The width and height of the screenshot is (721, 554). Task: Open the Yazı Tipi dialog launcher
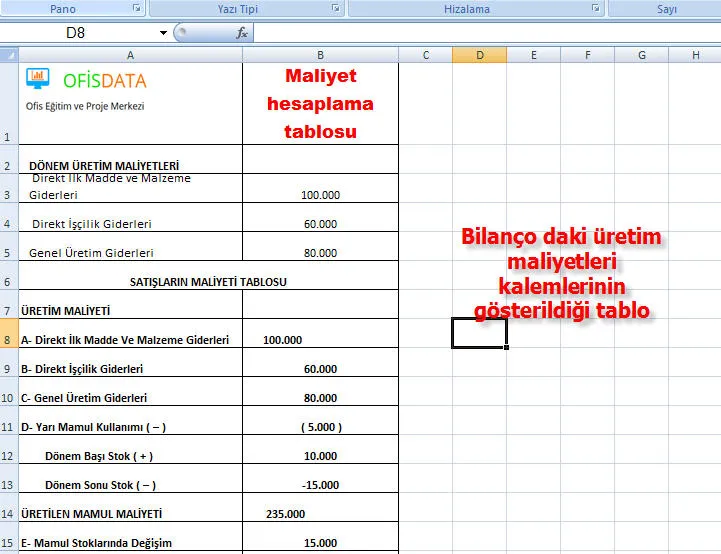(x=335, y=8)
